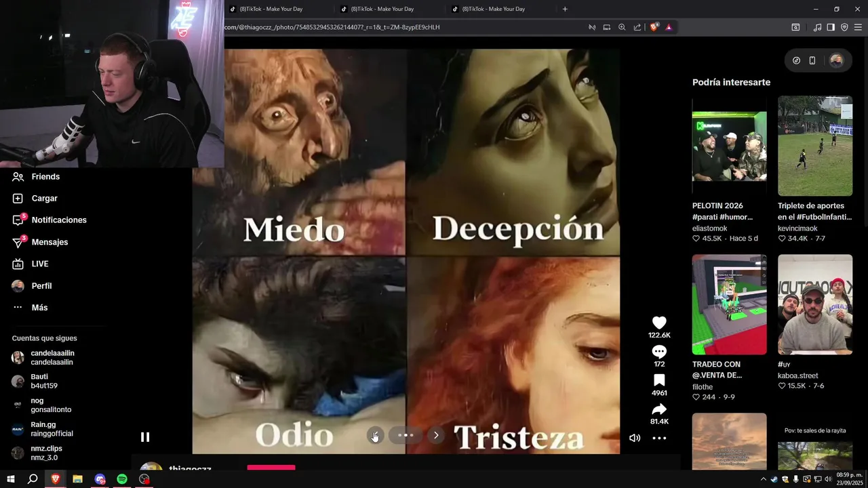This screenshot has height=488, width=868.
Task: Click kevincimaok username
Action: (x=797, y=228)
